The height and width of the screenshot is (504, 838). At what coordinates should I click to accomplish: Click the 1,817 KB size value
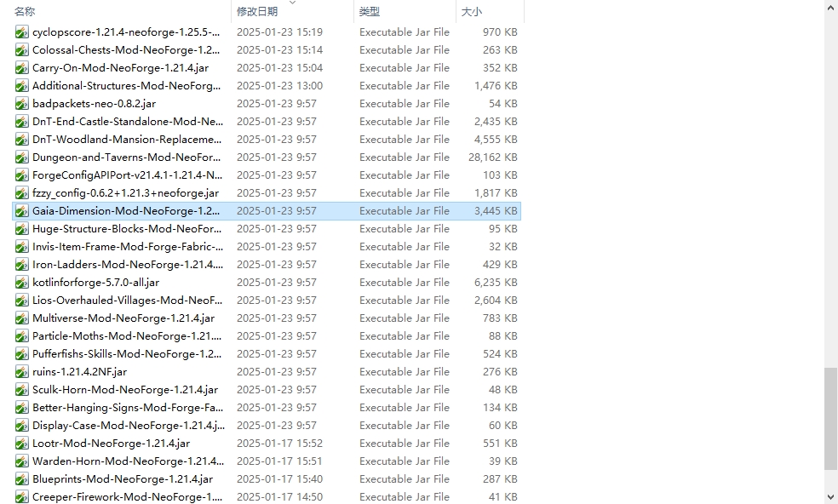tap(496, 193)
